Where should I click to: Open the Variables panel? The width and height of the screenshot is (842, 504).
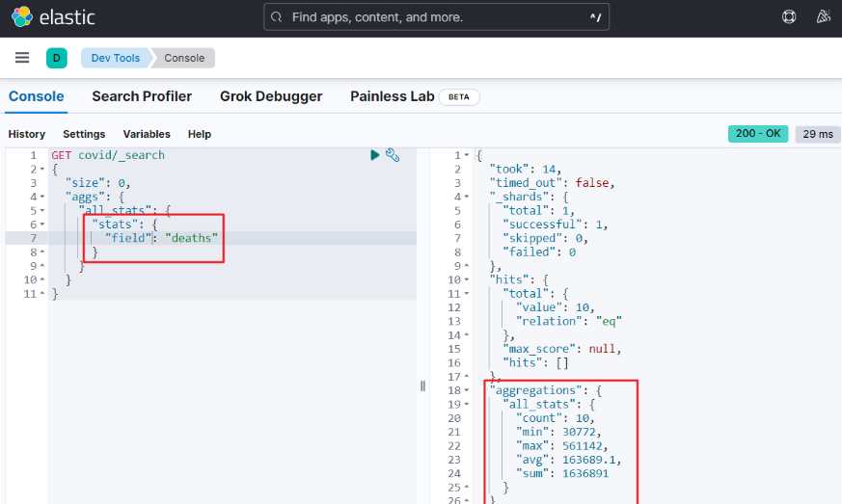coord(147,134)
